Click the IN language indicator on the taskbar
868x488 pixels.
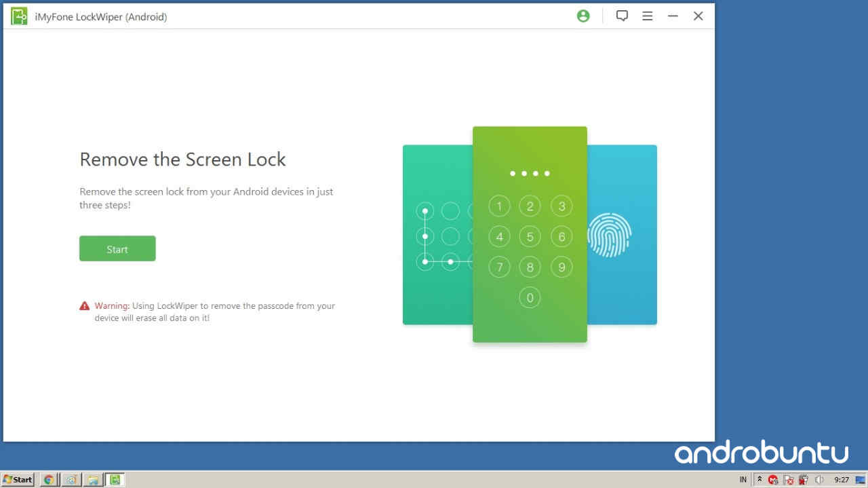[x=743, y=480]
